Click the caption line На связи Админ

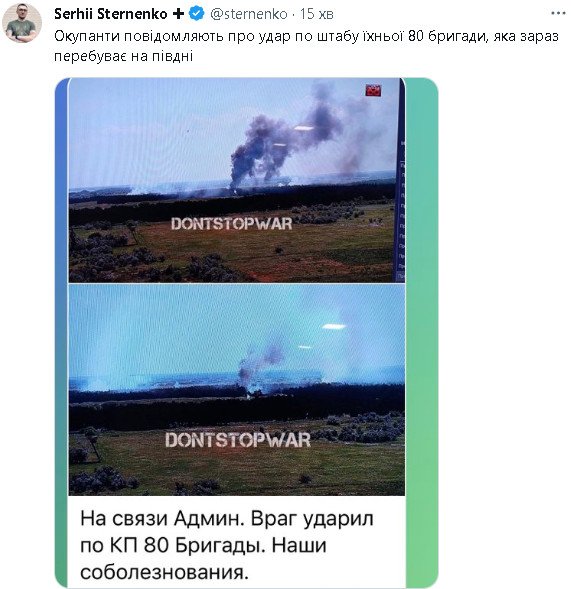coord(160,519)
